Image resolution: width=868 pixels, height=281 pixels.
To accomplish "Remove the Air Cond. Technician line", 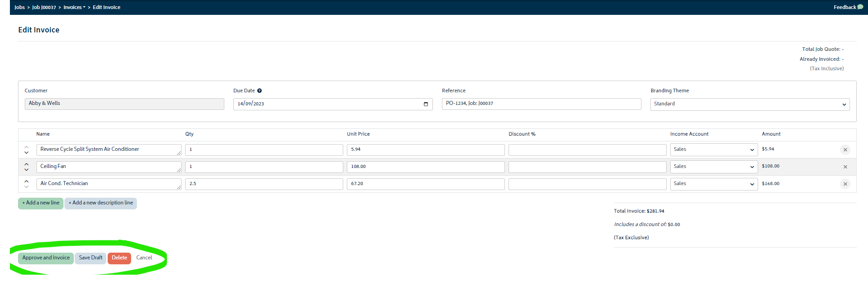I will coord(845,184).
